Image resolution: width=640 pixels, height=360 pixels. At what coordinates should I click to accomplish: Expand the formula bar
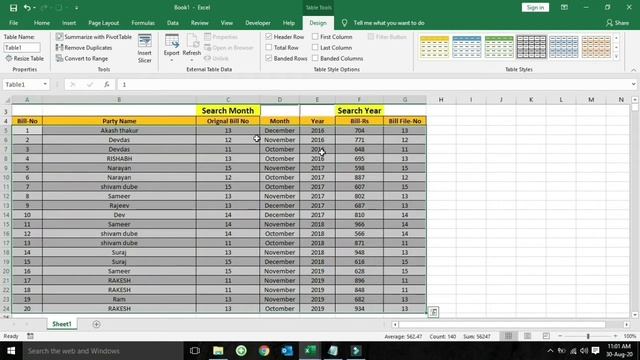[x=633, y=84]
